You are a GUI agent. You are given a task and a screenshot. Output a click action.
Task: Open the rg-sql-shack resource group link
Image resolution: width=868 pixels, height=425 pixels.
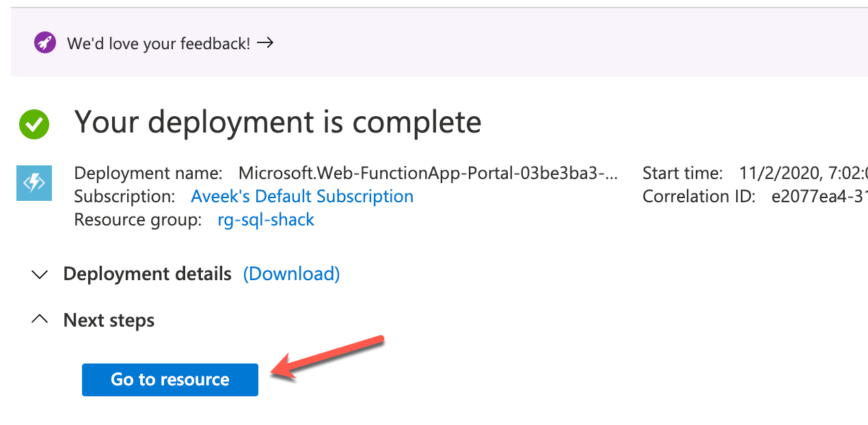266,220
